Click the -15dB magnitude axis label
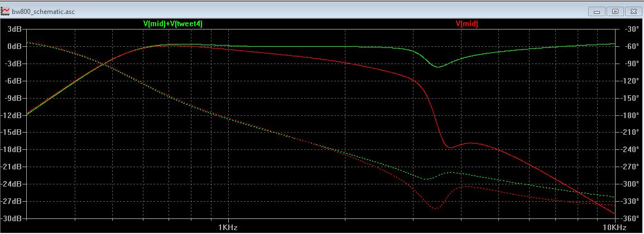Screen dimensions: 644x234 coord(11,133)
